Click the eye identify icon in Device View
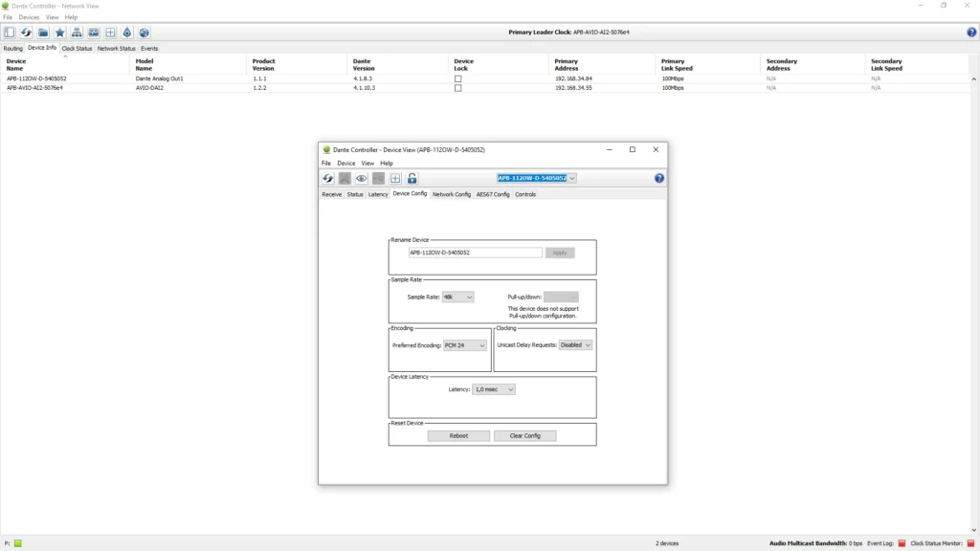The height and width of the screenshot is (551, 980). point(361,179)
